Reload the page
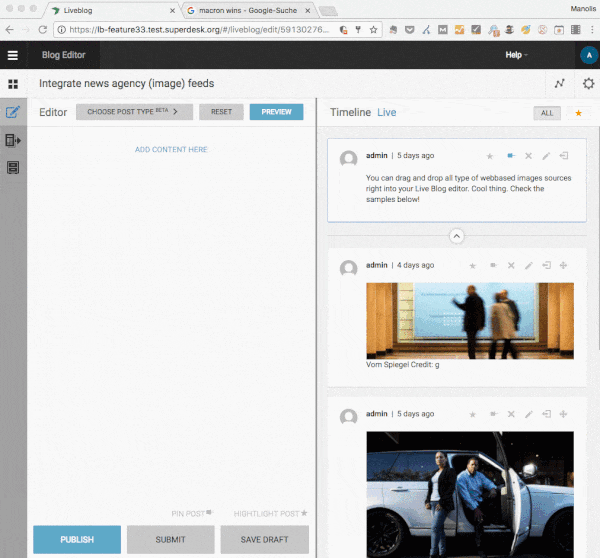Screen dimensions: 600x558 (x=42, y=29)
